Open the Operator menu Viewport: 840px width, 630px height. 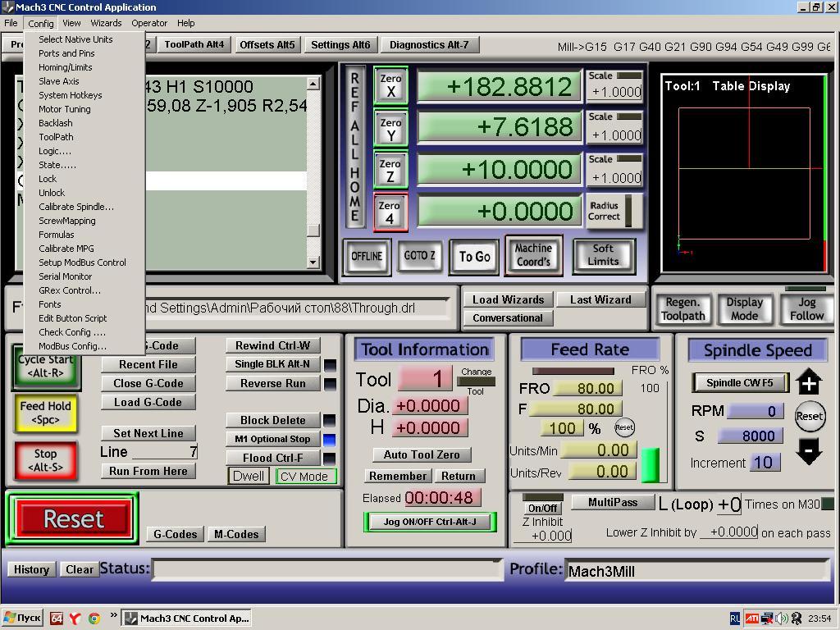coord(149,23)
